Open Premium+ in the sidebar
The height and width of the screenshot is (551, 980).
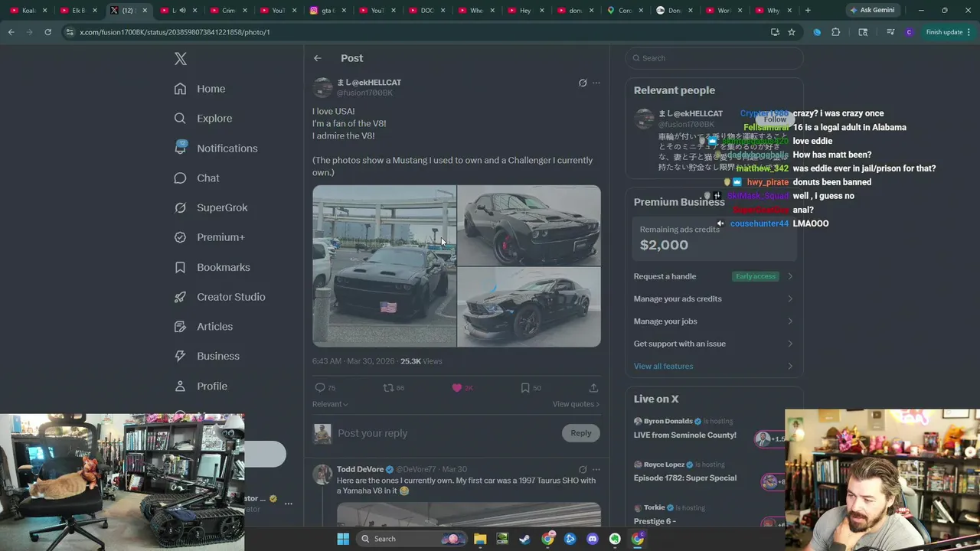point(209,237)
